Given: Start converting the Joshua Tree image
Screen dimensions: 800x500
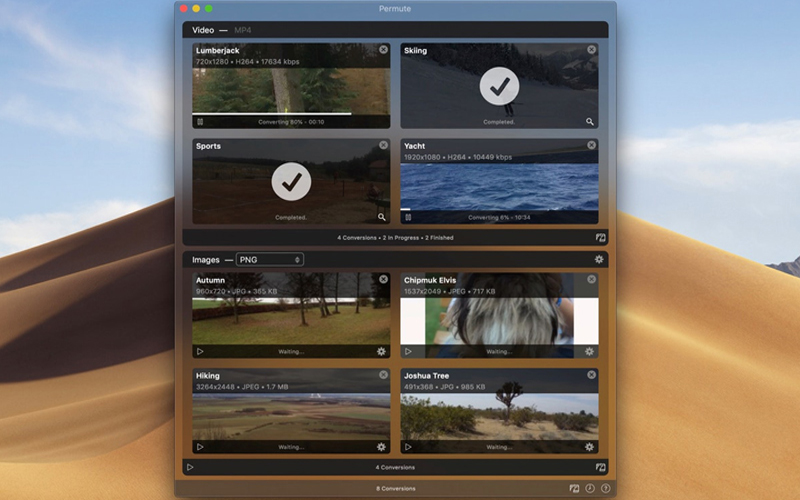Looking at the screenshot, I should click(x=408, y=447).
